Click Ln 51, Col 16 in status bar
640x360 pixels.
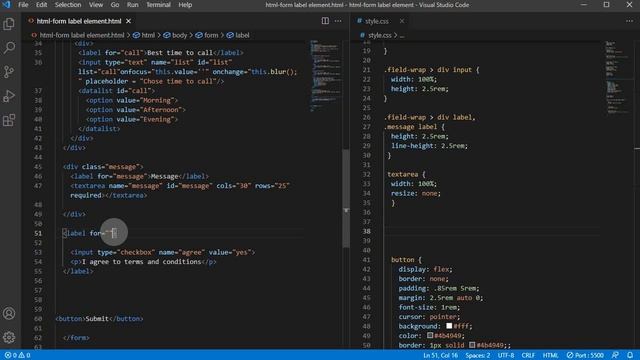[440, 355]
